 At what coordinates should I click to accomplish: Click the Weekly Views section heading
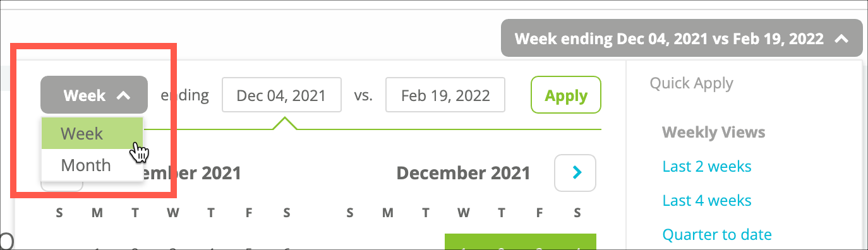click(714, 133)
